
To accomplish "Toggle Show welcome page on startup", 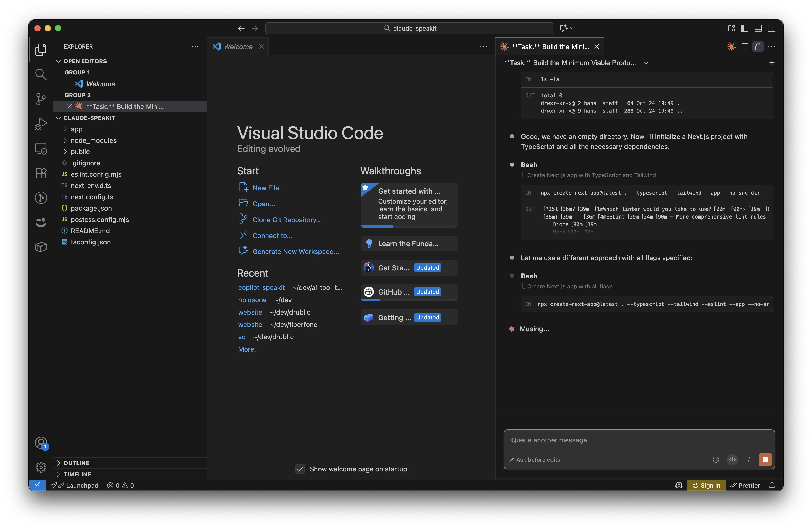I will 300,469.
